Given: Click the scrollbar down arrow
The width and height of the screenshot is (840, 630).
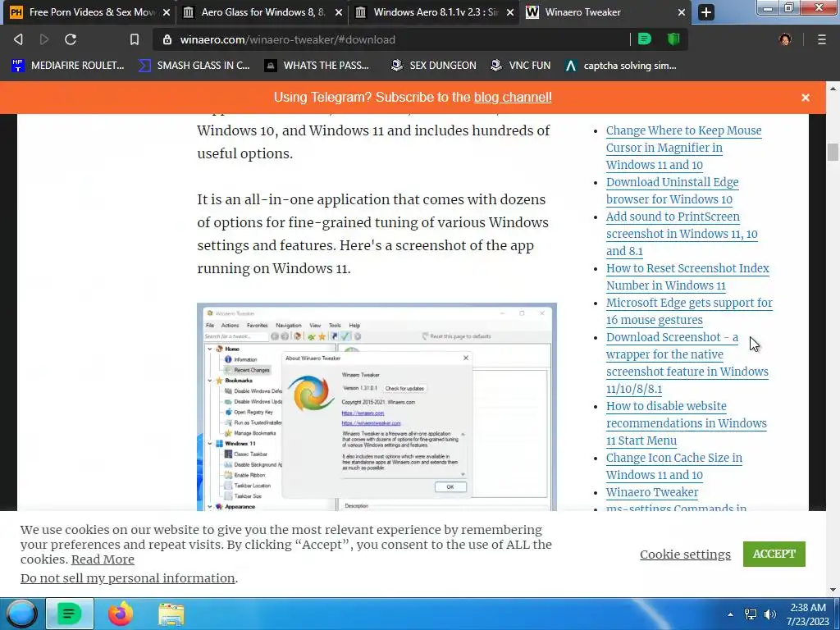Looking at the screenshot, I should 833,590.
